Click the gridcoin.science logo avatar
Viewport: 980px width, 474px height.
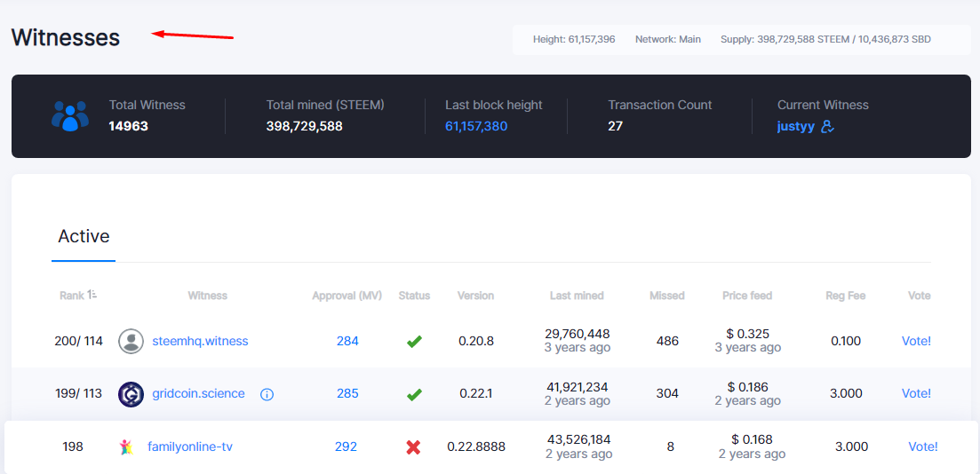click(131, 394)
